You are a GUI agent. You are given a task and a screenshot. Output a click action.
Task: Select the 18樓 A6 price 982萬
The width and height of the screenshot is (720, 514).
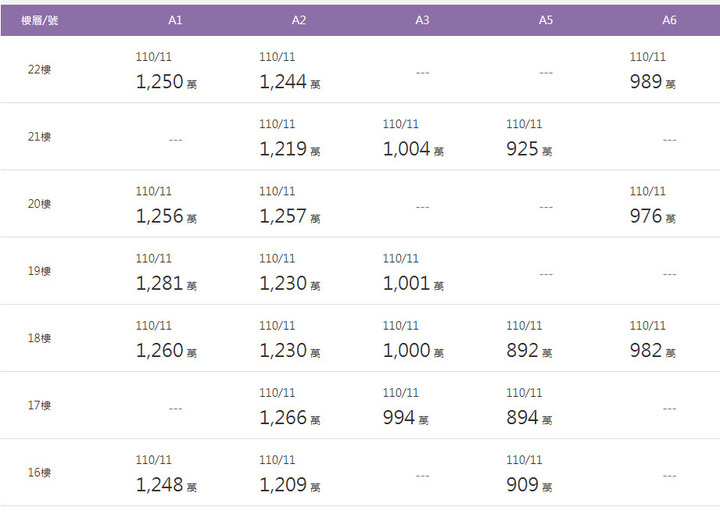pos(652,350)
